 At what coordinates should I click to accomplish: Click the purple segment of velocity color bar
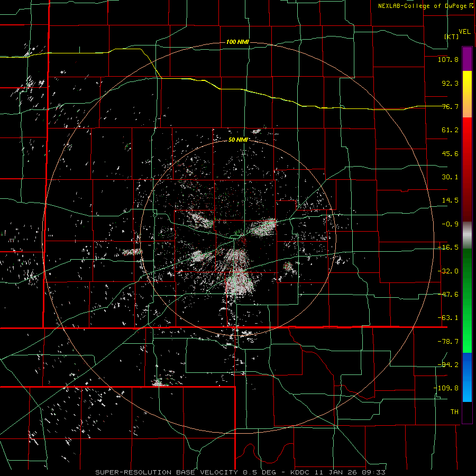pyautogui.click(x=467, y=59)
